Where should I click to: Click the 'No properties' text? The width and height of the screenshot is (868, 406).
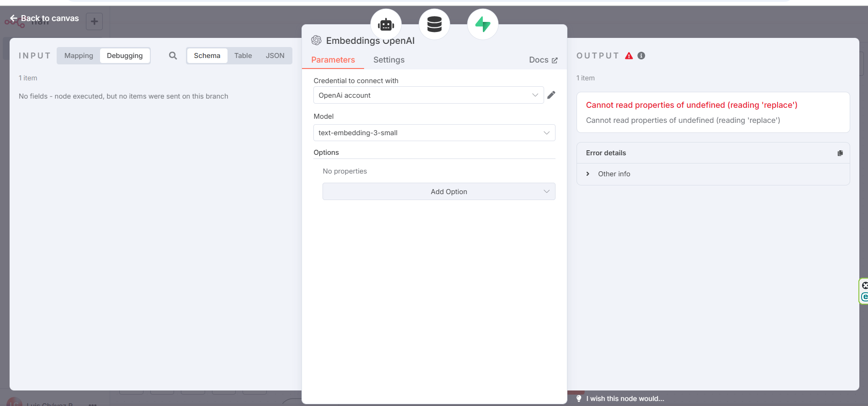[345, 171]
